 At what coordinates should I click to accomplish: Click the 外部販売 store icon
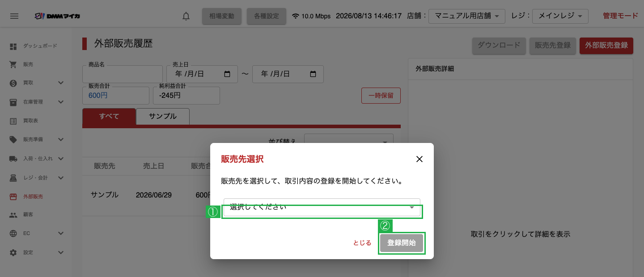[x=13, y=197]
